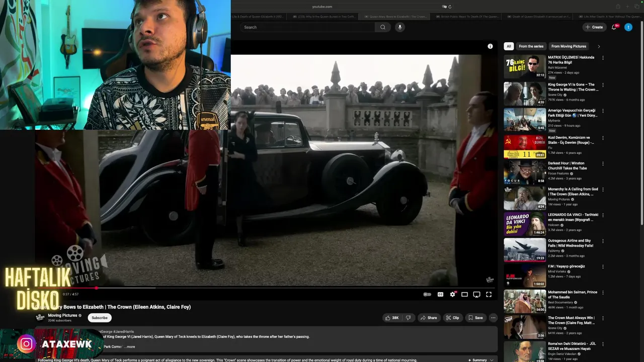Subscribe to Moving Pictures channel

[x=100, y=318]
